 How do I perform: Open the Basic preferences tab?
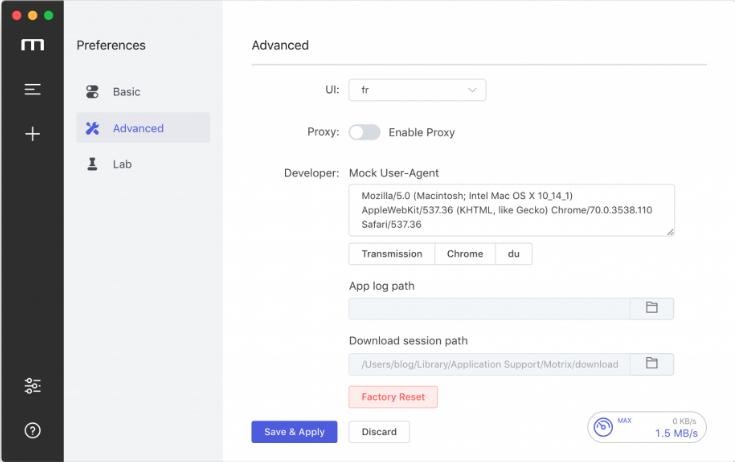pos(126,92)
